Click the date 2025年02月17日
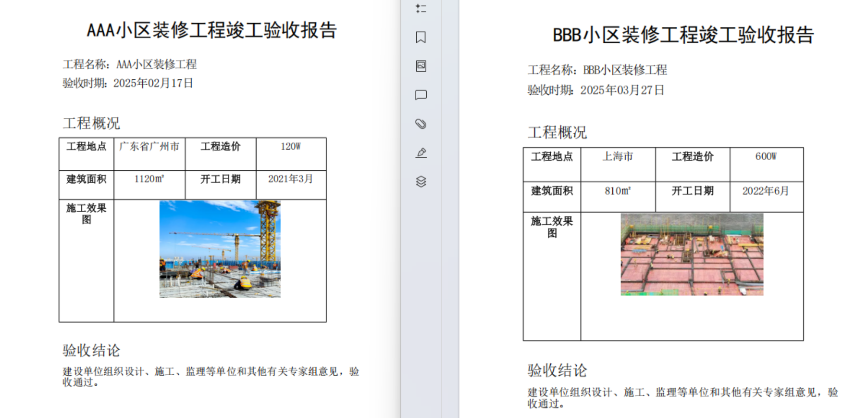868x418 pixels. 153,83
